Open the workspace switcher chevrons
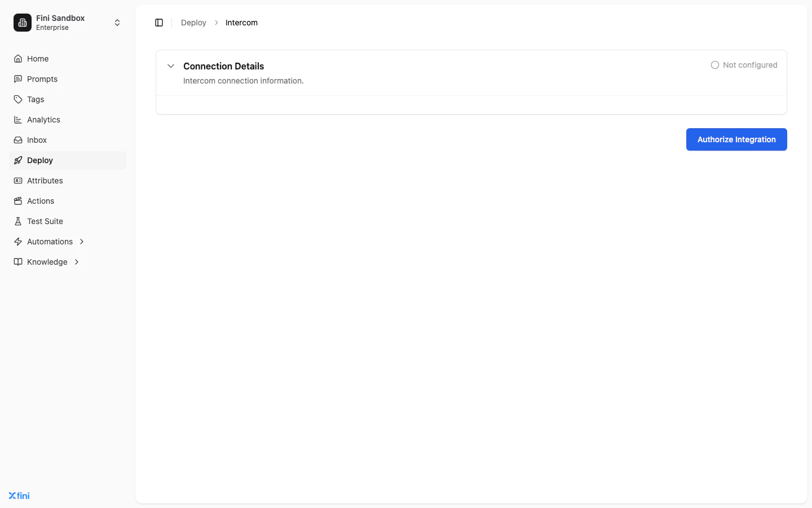The height and width of the screenshot is (508, 812). tap(117, 23)
